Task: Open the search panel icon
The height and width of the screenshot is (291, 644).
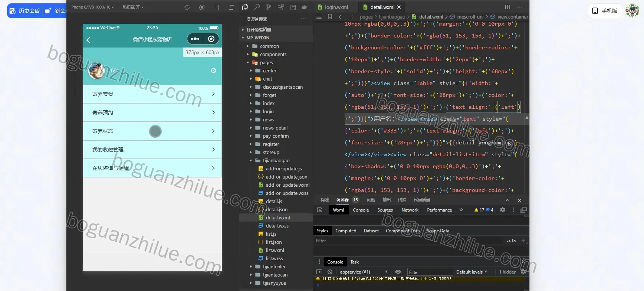Action: [x=257, y=7]
